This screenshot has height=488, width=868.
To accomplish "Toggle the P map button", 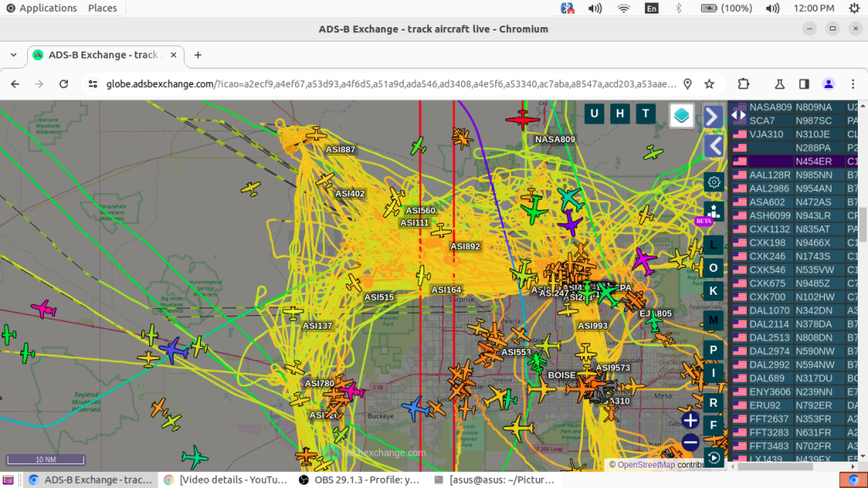I will click(x=714, y=350).
